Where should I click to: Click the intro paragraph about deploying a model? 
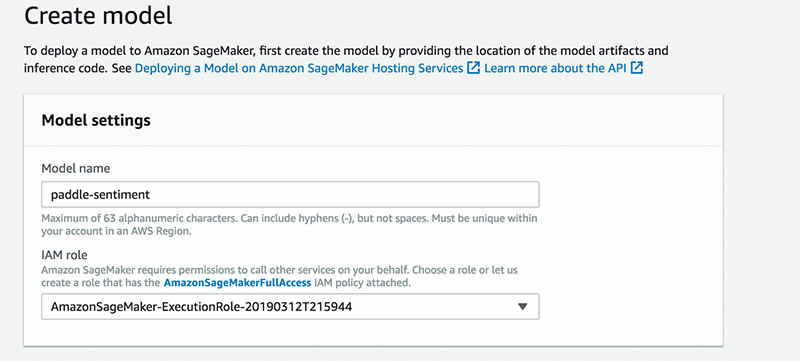(x=346, y=59)
